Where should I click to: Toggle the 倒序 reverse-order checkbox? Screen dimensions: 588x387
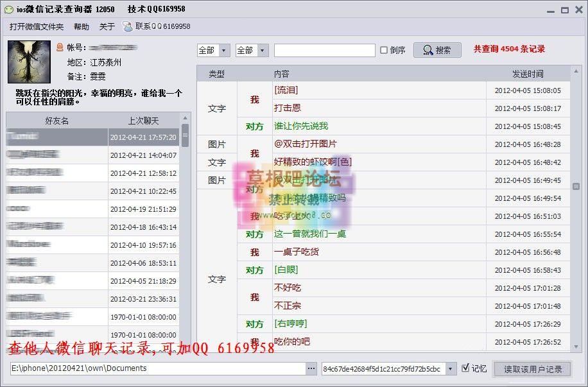384,50
